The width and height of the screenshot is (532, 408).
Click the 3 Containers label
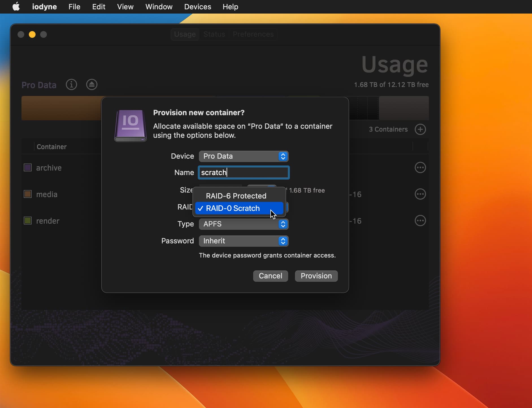(388, 129)
